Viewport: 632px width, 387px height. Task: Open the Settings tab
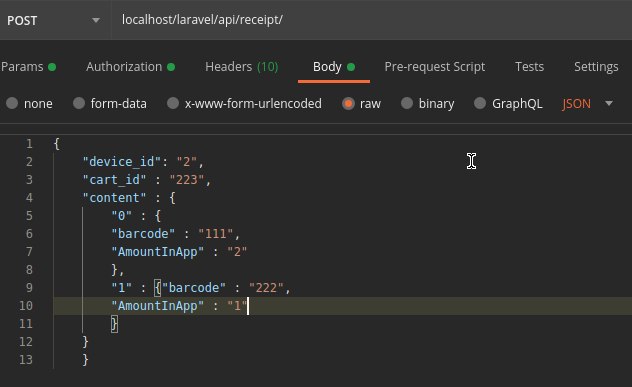(596, 67)
